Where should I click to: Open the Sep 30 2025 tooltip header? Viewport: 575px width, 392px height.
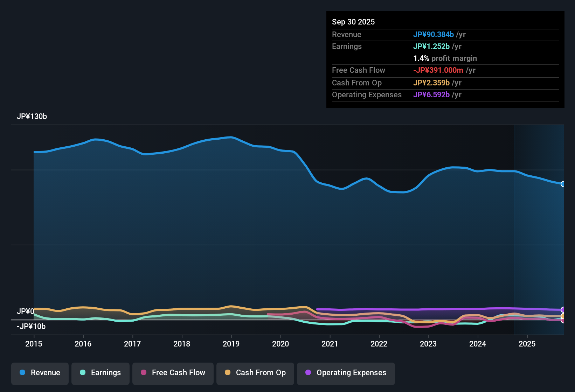tap(353, 22)
